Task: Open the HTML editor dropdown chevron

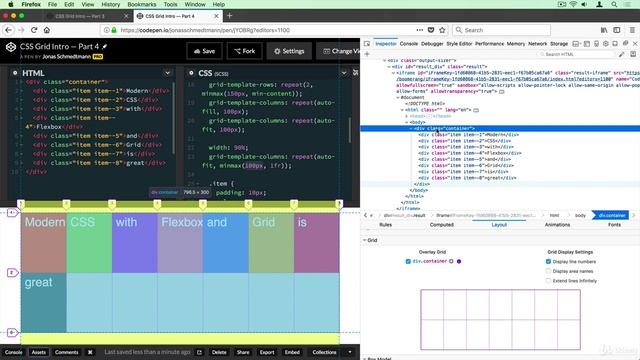Action: [x=167, y=73]
